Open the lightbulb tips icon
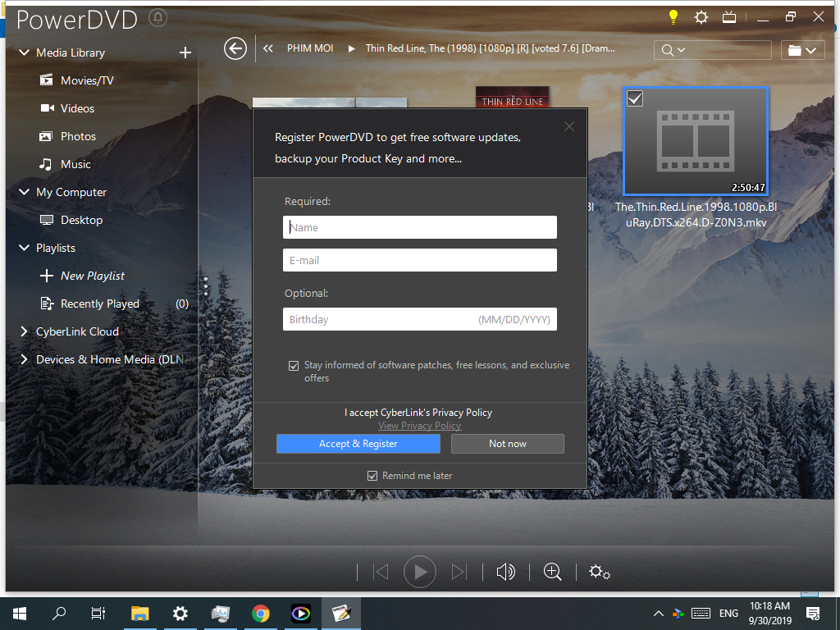This screenshot has height=630, width=840. tap(673, 17)
